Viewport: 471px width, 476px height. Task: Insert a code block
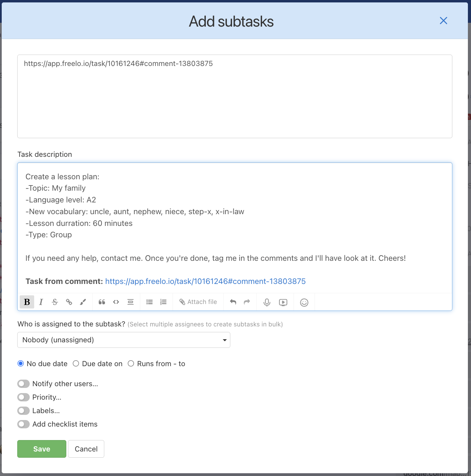[x=116, y=302]
